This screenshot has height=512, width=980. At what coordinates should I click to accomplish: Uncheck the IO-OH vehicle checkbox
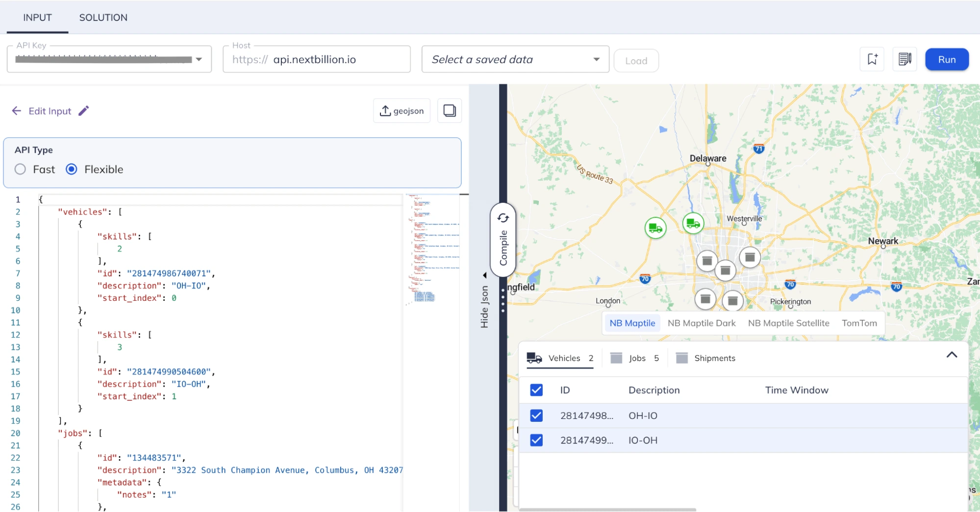click(x=536, y=440)
